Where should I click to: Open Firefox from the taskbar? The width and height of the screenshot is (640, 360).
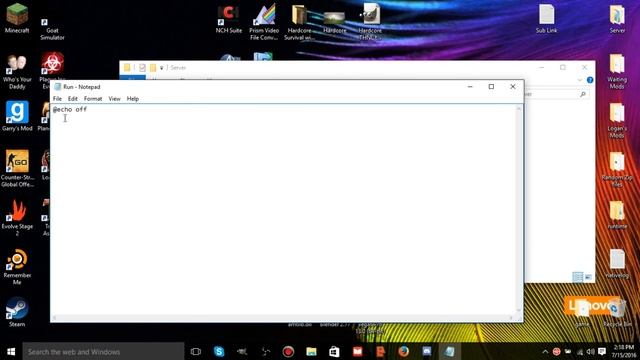[x=404, y=351]
